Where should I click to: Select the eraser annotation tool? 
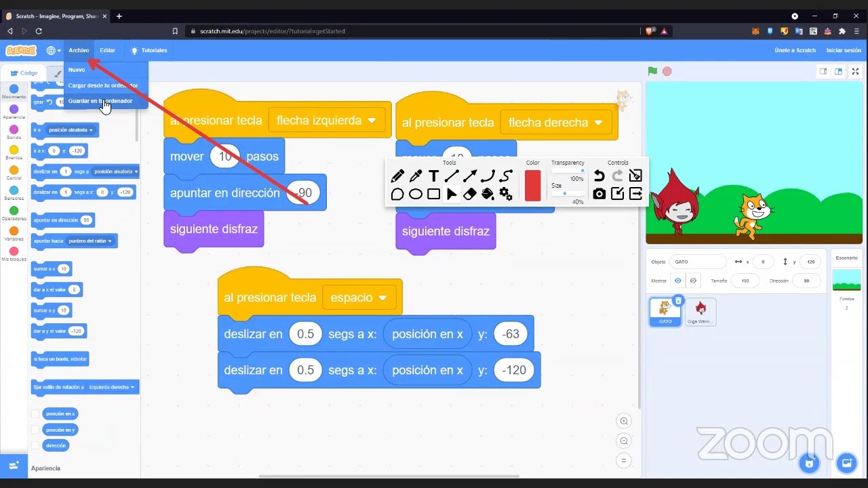(x=469, y=194)
